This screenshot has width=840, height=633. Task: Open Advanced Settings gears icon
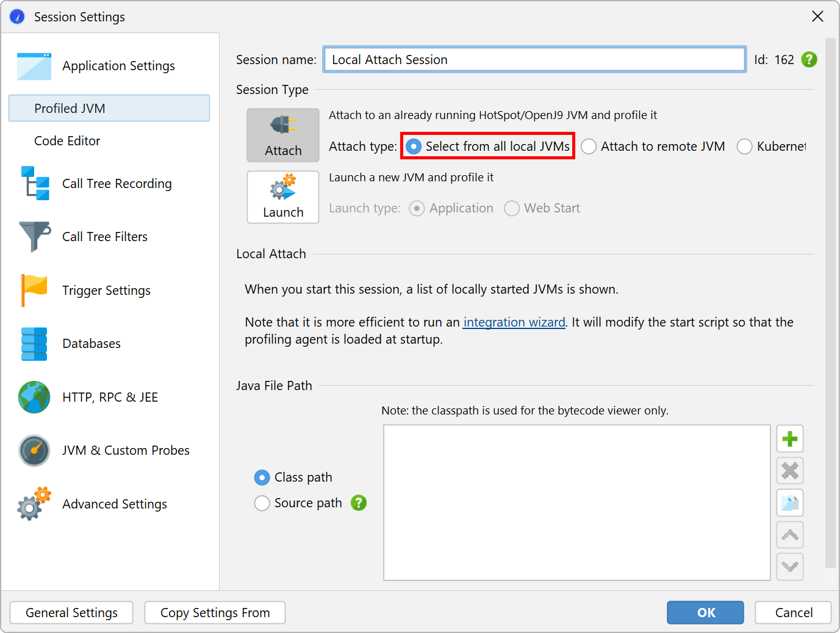pos(35,504)
